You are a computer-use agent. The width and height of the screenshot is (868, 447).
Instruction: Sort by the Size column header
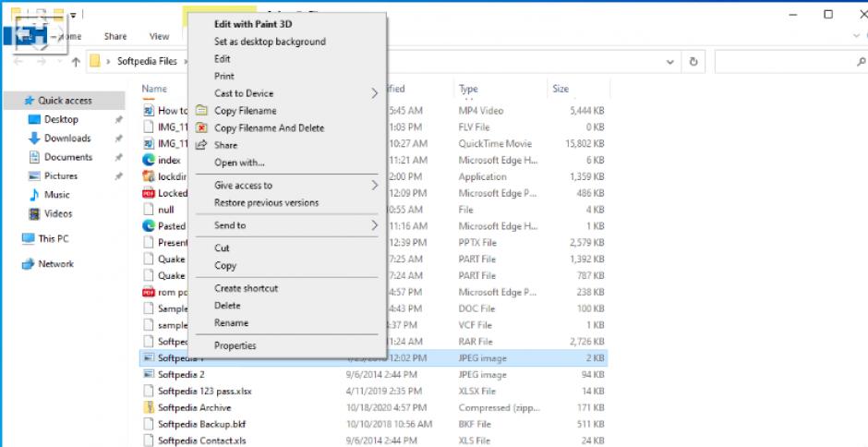click(x=561, y=89)
